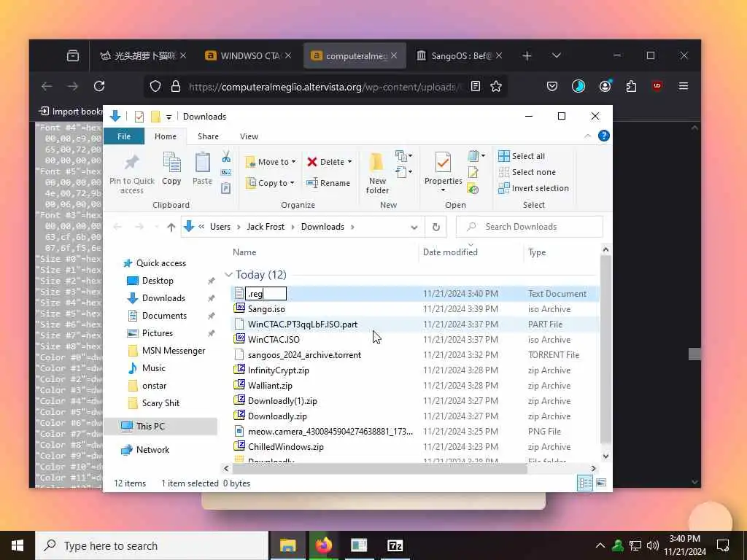Open volume control in system tray
Image resolution: width=747 pixels, height=560 pixels.
click(653, 545)
